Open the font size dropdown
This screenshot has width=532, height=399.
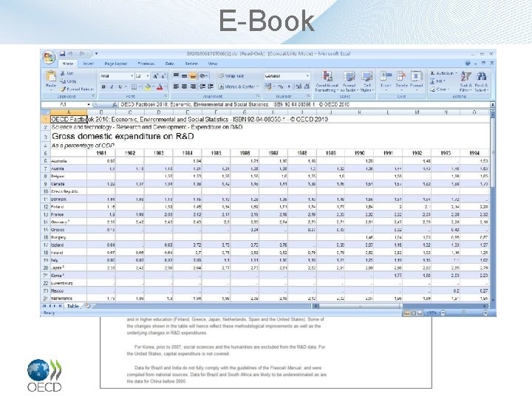point(148,76)
